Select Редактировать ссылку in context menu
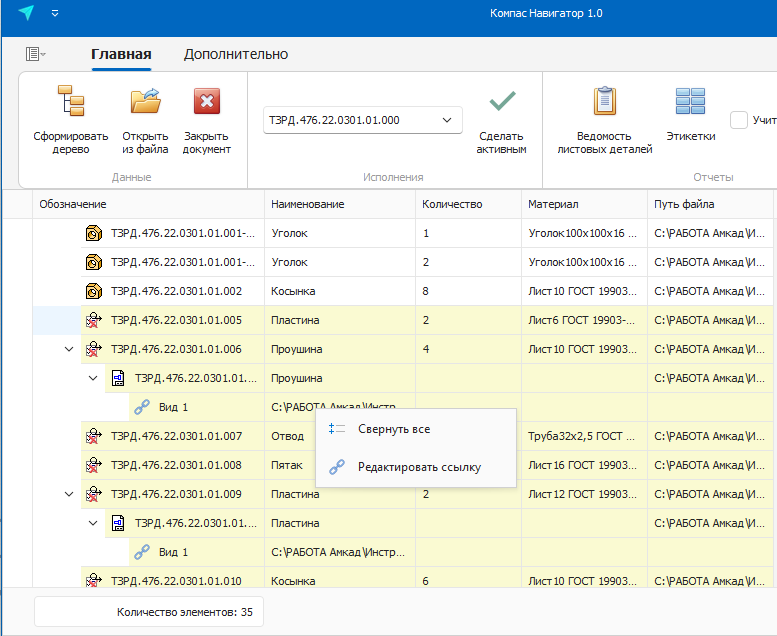 [418, 467]
